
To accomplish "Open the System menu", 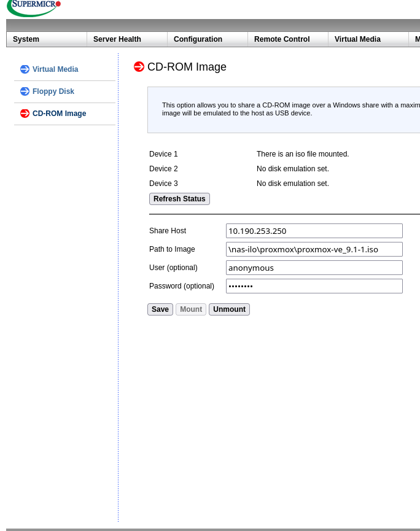I will (x=26, y=39).
